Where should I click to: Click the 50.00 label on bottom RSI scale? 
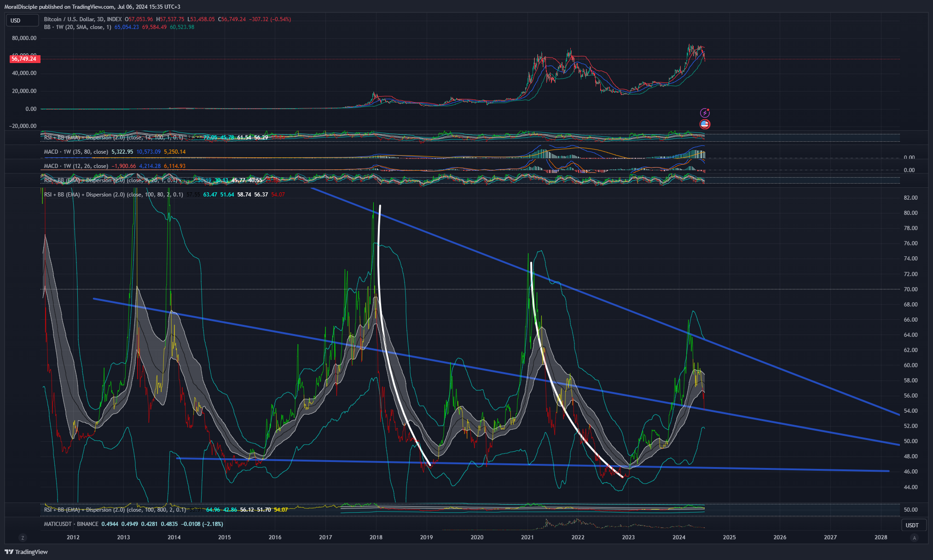pos(910,510)
